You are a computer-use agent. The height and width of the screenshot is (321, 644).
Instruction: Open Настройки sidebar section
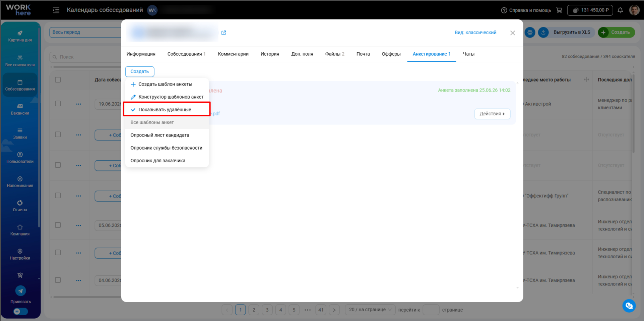(x=20, y=254)
